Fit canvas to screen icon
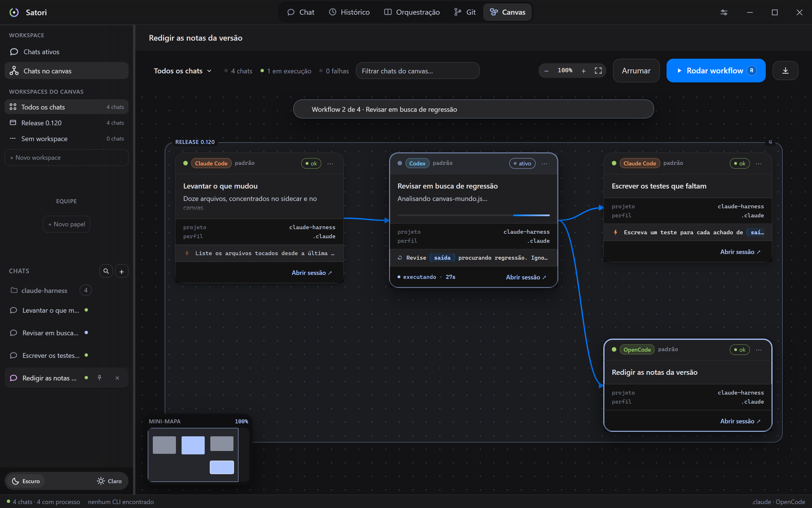The width and height of the screenshot is (812, 508). point(598,71)
